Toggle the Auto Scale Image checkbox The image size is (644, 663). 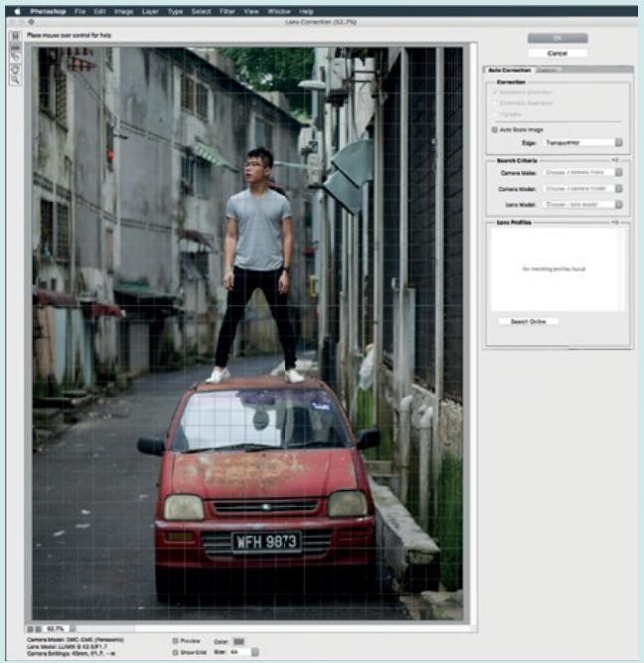[495, 130]
